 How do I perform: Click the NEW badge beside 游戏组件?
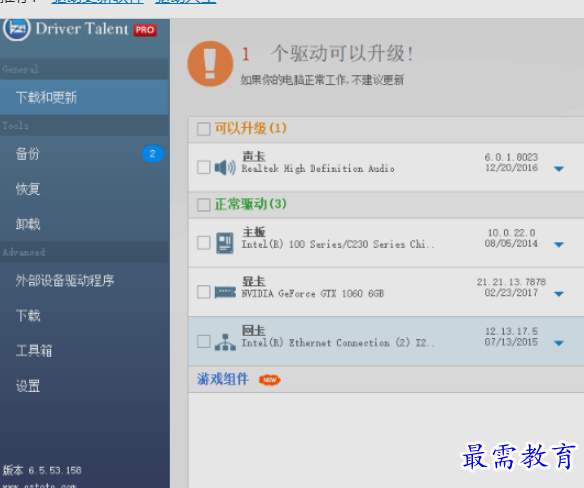click(270, 380)
